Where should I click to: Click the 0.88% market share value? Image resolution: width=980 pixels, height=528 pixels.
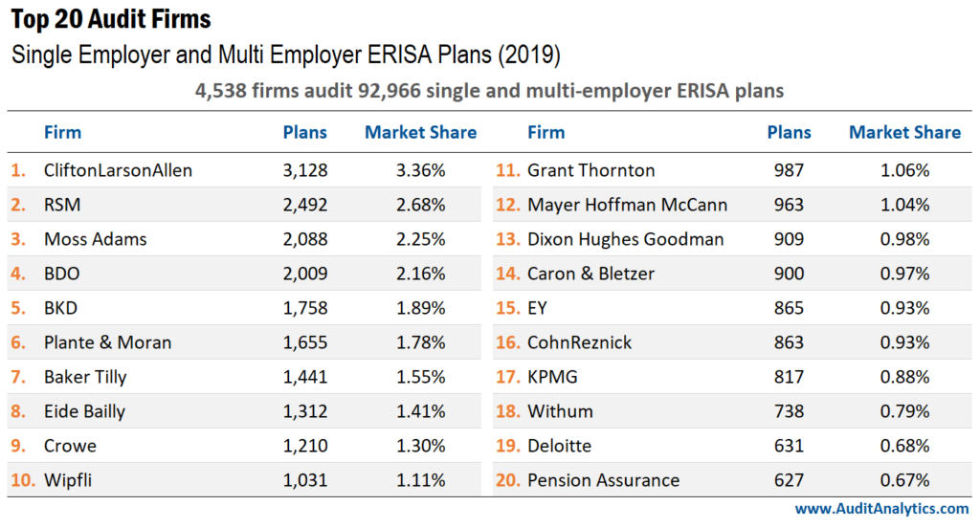pyautogui.click(x=905, y=377)
